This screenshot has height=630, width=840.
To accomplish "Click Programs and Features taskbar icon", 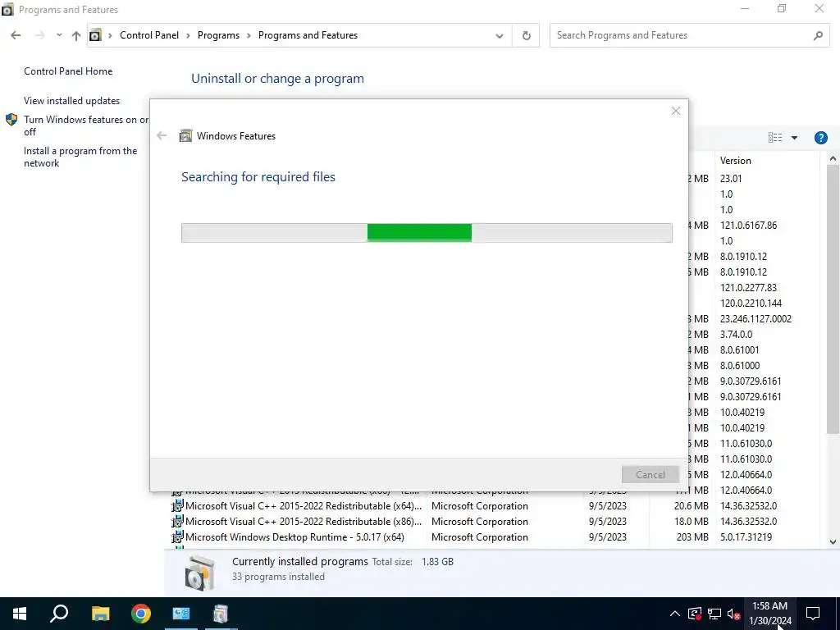I will tap(221, 614).
